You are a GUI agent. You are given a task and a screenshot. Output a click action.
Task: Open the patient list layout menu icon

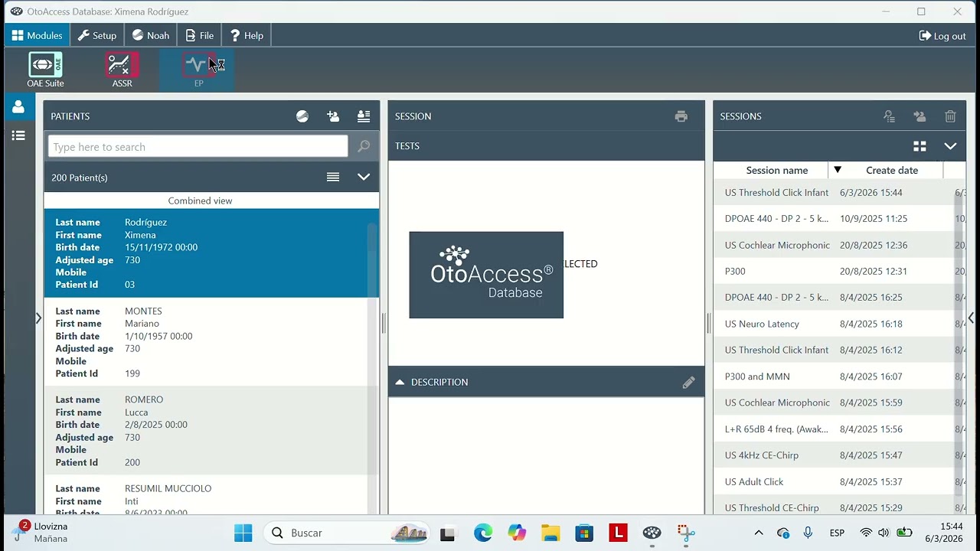click(x=333, y=177)
